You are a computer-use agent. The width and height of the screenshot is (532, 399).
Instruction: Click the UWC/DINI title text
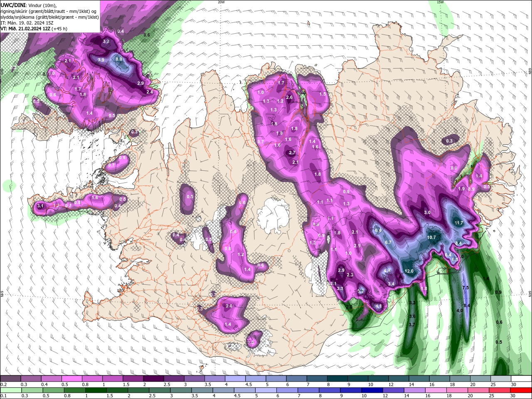pos(13,5)
